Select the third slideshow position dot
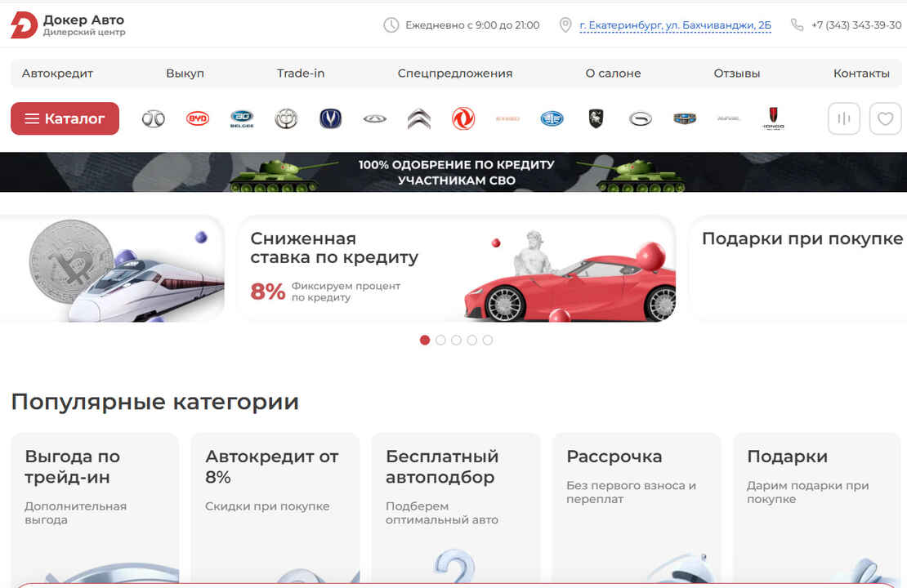Screen dimensions: 907x588 [x=456, y=340]
